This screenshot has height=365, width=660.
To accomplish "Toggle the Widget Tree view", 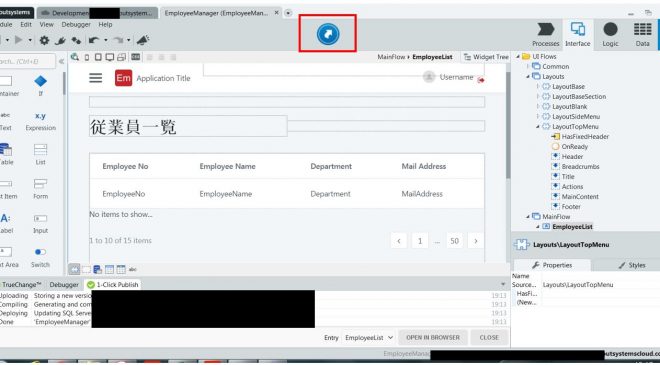I will tap(486, 57).
